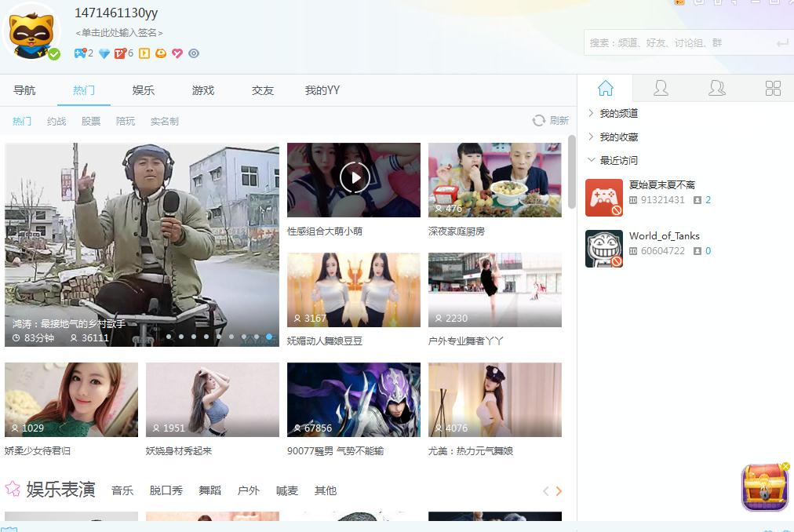Click the channel search input field
794x532 pixels.
pyautogui.click(x=679, y=43)
